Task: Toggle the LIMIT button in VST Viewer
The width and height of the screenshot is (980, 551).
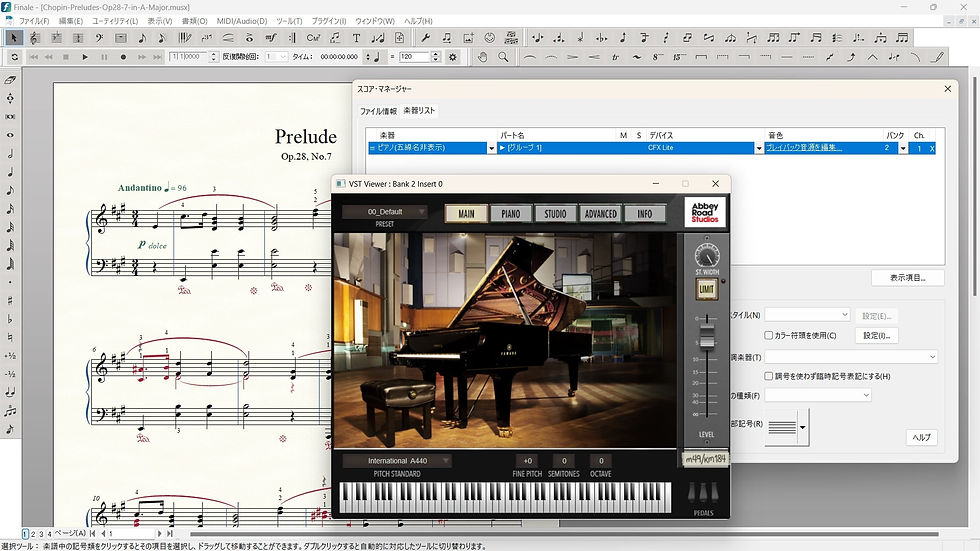Action: [706, 289]
